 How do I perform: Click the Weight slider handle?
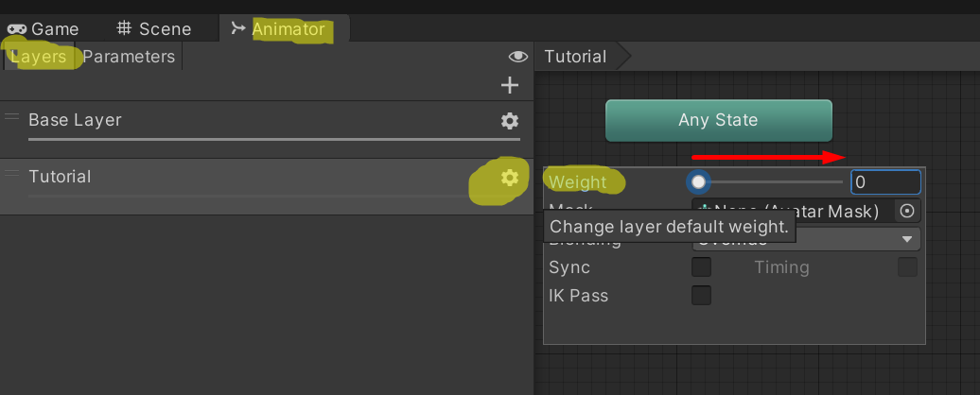(x=698, y=182)
